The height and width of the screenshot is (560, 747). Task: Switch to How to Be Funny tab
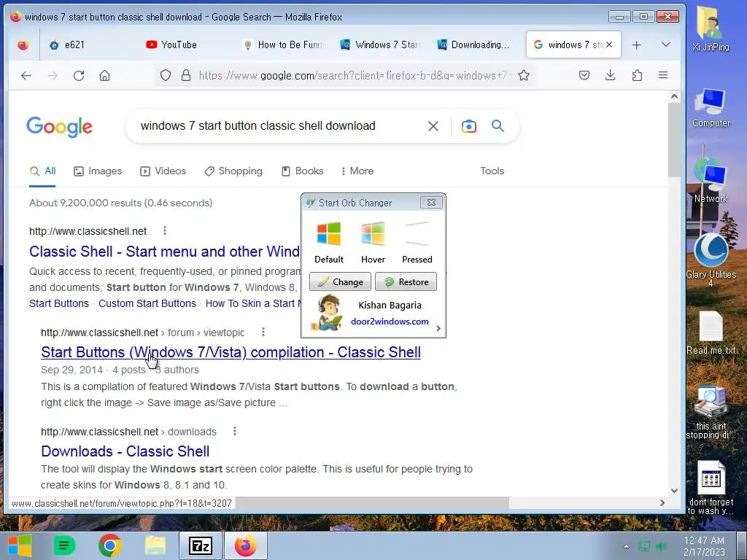tap(282, 44)
